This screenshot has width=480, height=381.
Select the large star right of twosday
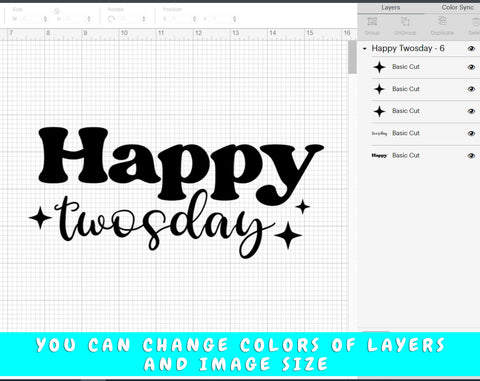click(x=288, y=235)
